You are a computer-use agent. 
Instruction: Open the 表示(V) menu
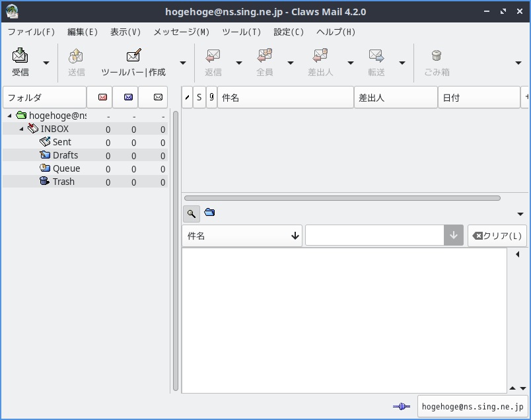[x=125, y=32]
